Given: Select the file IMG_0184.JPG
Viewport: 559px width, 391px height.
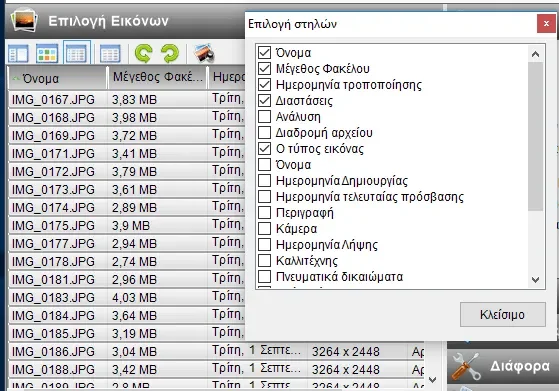Looking at the screenshot, I should 53,316.
